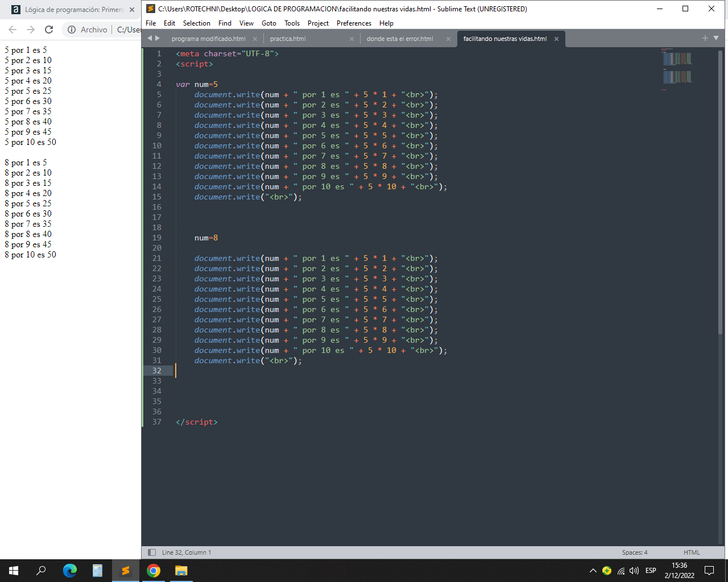Go back in the browser
Viewport: 728px width, 582px height.
pos(13,30)
